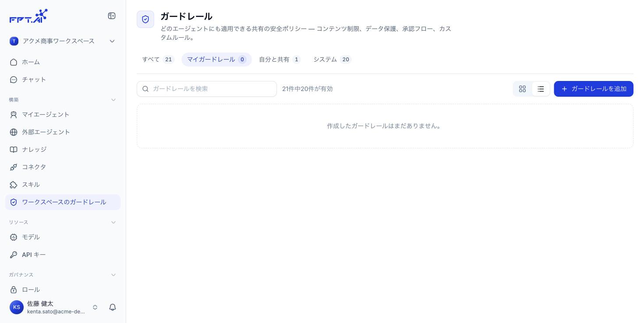The image size is (644, 323).
Task: Collapse the 構築 section
Action: click(113, 100)
